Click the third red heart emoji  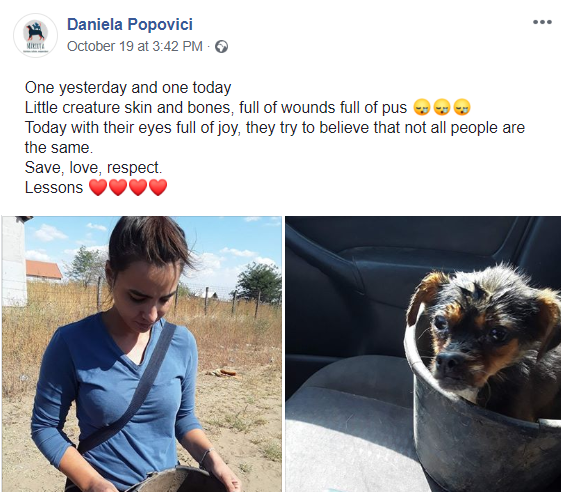tap(138, 187)
